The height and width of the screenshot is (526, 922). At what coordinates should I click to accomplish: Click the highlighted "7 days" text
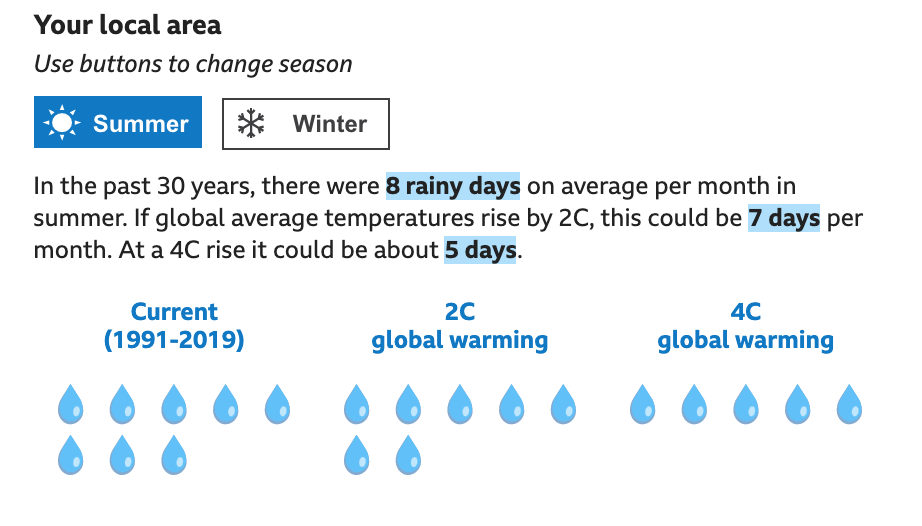[x=784, y=218]
